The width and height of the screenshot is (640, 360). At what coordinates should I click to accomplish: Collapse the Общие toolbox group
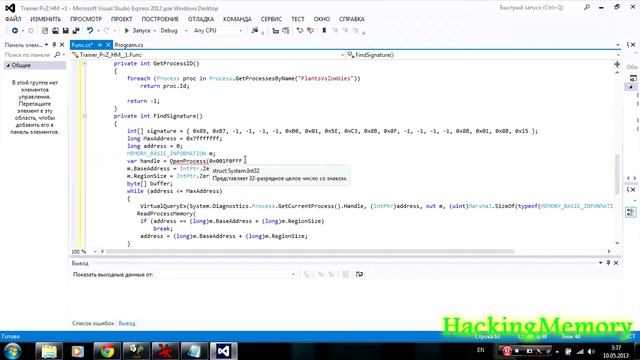8,65
